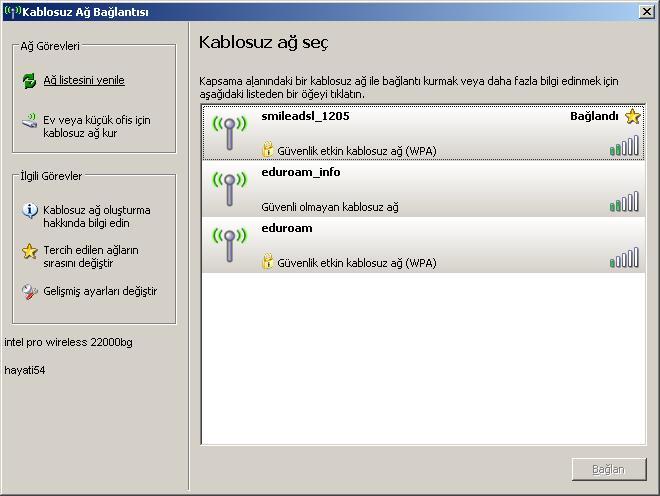Click the lock icon in the eduroam row
The height and width of the screenshot is (496, 660).
267,261
